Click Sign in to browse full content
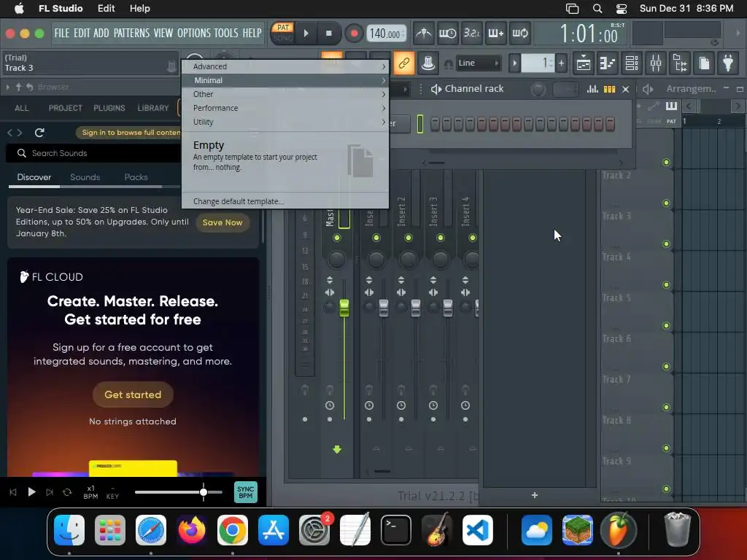This screenshot has height=560, width=747. (130, 133)
